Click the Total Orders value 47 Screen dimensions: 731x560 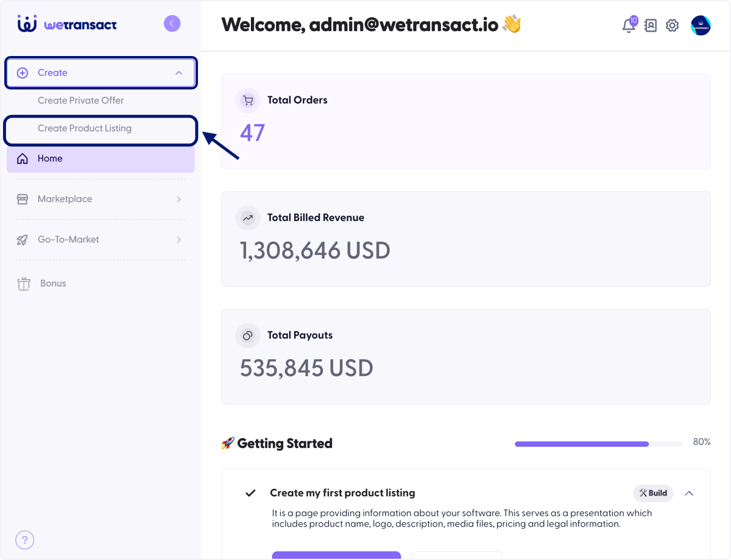252,133
